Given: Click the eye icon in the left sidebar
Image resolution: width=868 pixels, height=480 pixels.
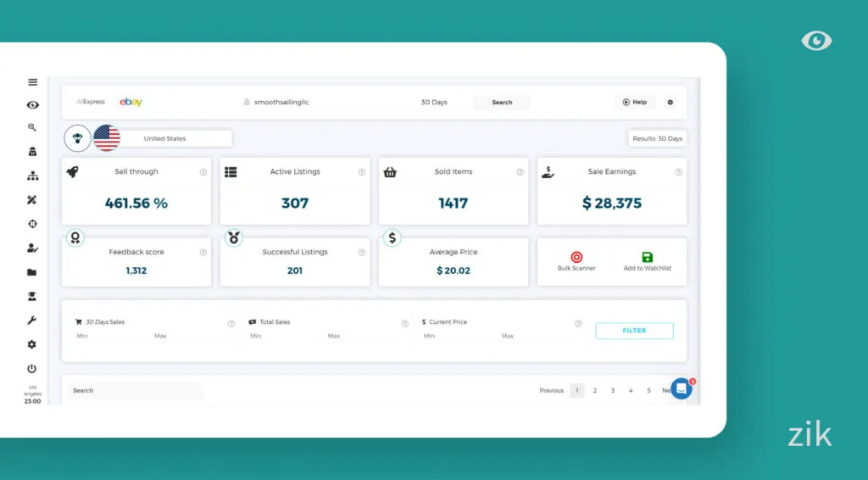Looking at the screenshot, I should (x=32, y=105).
